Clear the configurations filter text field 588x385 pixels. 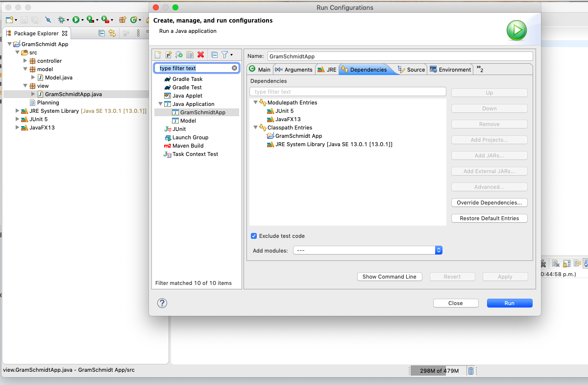(x=234, y=68)
